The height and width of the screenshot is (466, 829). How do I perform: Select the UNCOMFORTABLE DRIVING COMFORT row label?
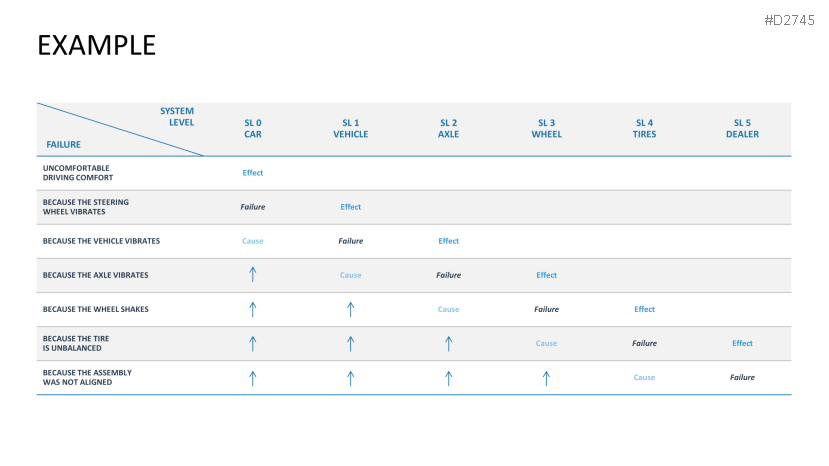[78, 173]
